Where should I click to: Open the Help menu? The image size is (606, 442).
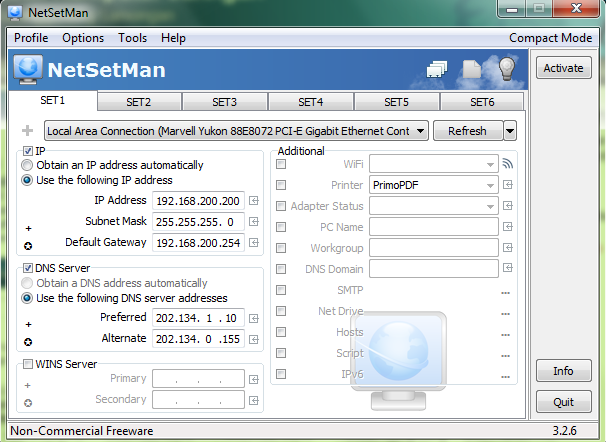(173, 38)
